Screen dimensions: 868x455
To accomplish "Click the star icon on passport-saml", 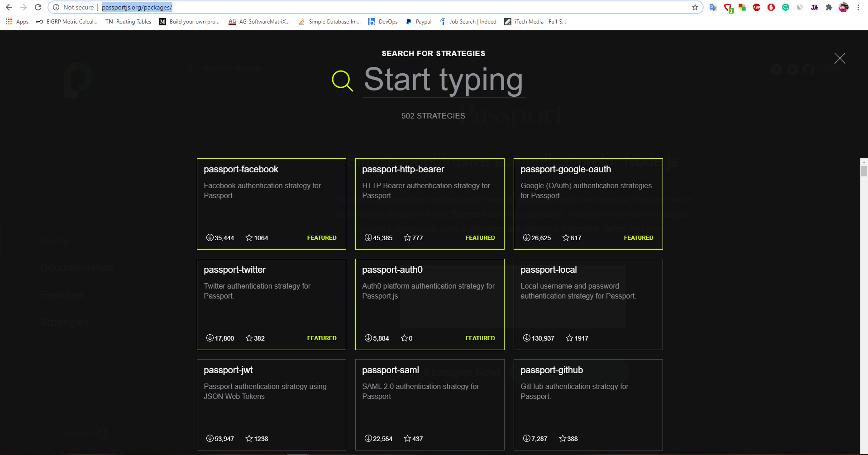I will pos(407,438).
